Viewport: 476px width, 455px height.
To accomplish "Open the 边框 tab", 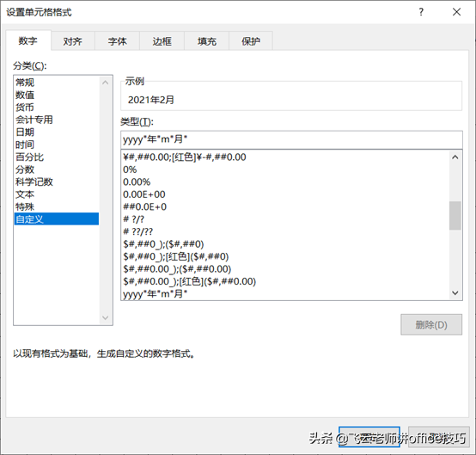I will 162,41.
